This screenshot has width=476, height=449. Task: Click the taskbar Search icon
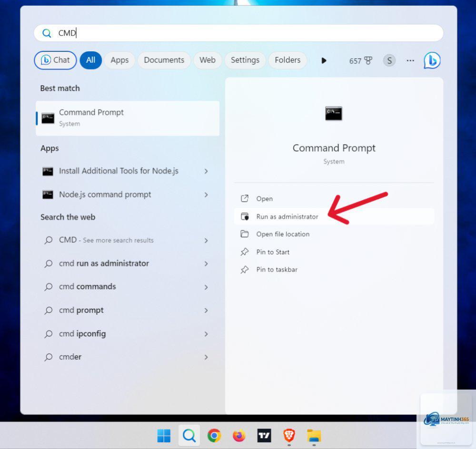(189, 436)
